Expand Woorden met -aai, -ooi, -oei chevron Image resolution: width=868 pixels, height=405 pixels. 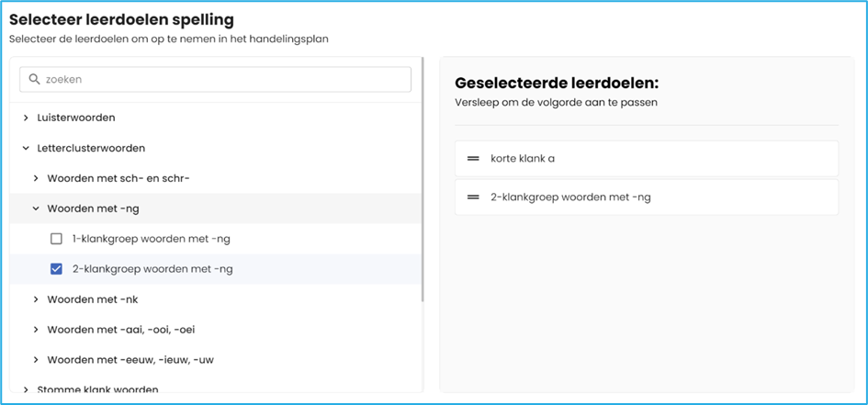tap(36, 330)
